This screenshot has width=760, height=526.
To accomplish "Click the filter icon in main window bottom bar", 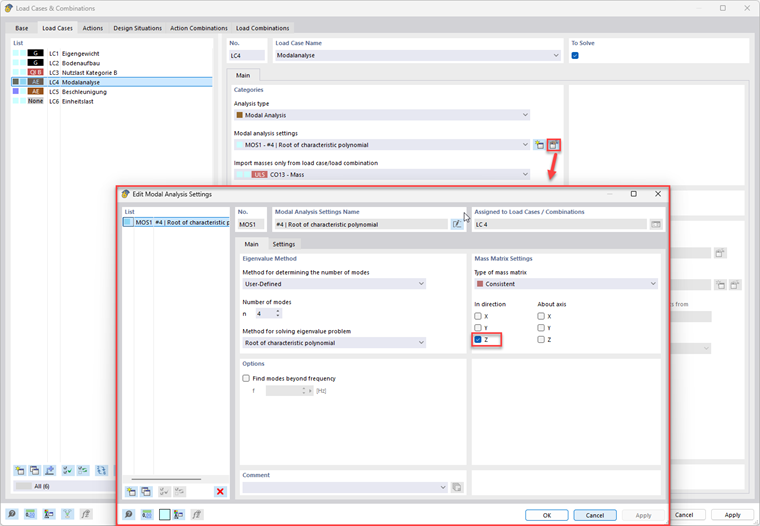I will 67,514.
